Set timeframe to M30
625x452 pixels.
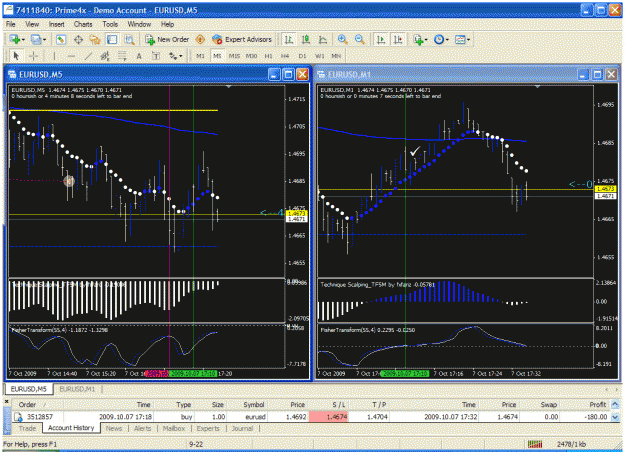point(251,56)
